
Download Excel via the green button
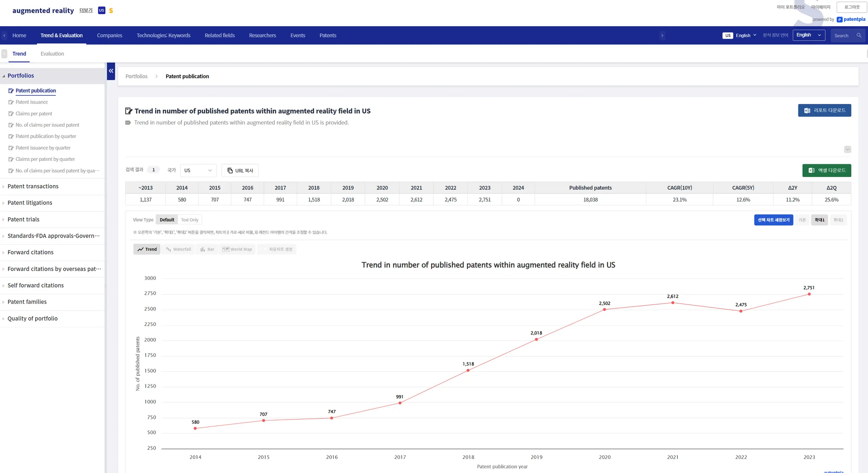tap(826, 170)
